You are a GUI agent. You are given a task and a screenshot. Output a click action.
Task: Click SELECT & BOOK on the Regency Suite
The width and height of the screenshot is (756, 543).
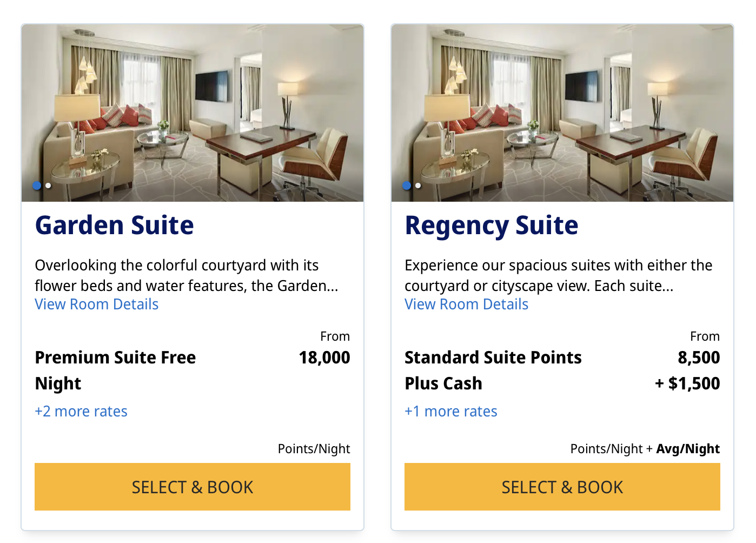pos(562,487)
